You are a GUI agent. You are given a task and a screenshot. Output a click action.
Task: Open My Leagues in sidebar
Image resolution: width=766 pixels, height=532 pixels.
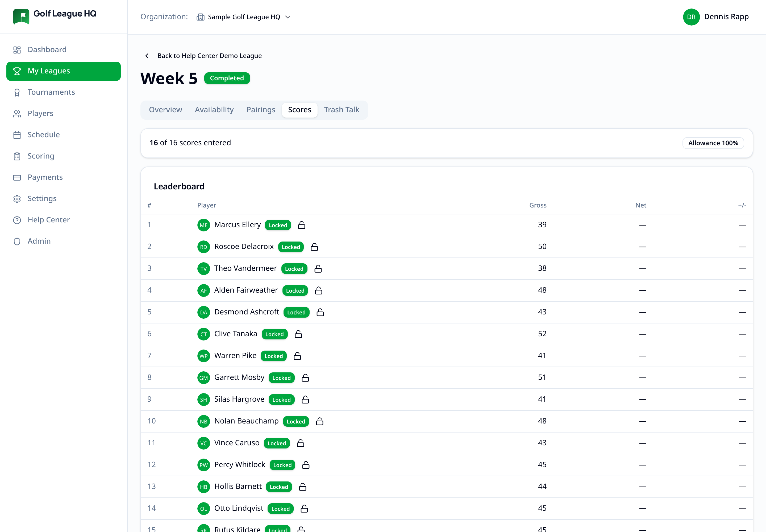(x=63, y=71)
